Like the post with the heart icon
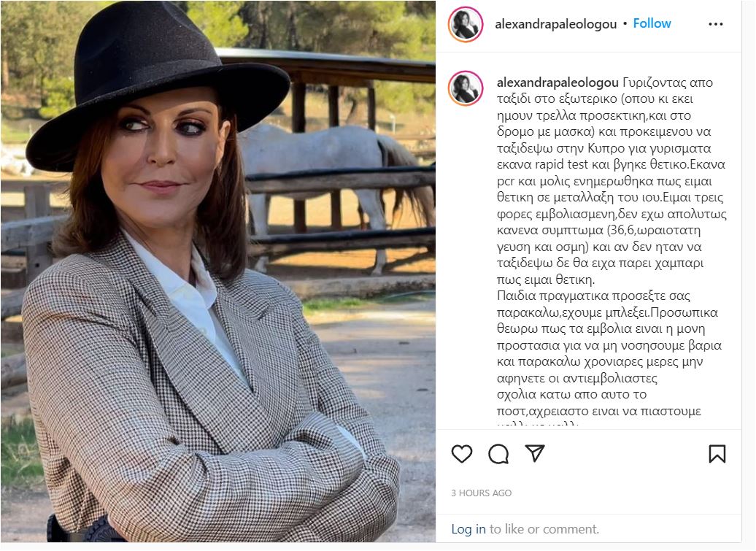The height and width of the screenshot is (551, 756). point(461,454)
